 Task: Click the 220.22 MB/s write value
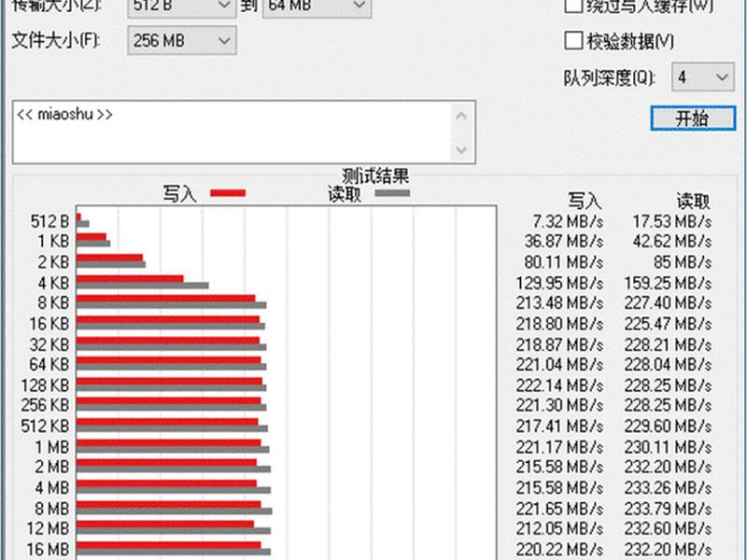[559, 550]
